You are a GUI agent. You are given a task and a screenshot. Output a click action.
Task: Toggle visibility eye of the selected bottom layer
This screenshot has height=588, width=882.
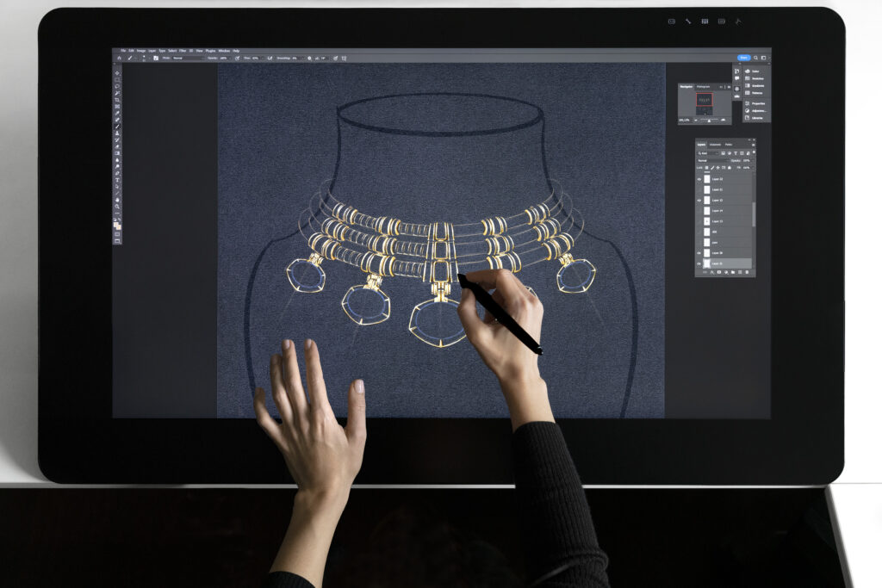(x=699, y=263)
